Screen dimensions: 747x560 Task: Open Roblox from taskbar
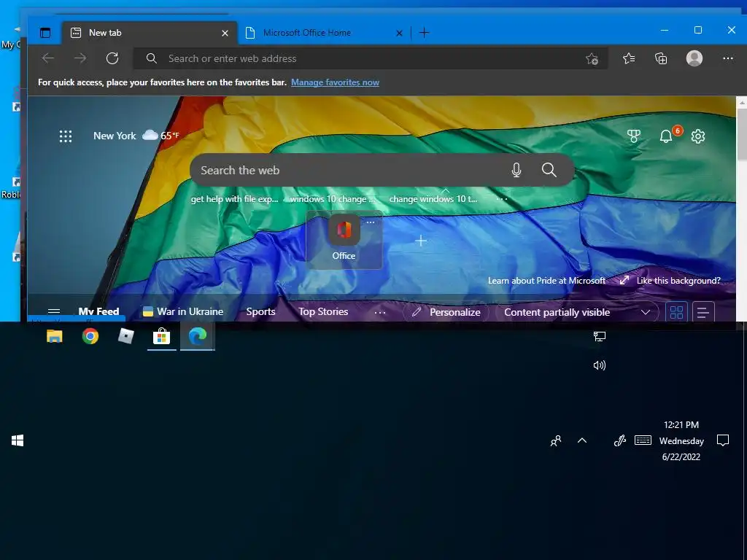[125, 336]
